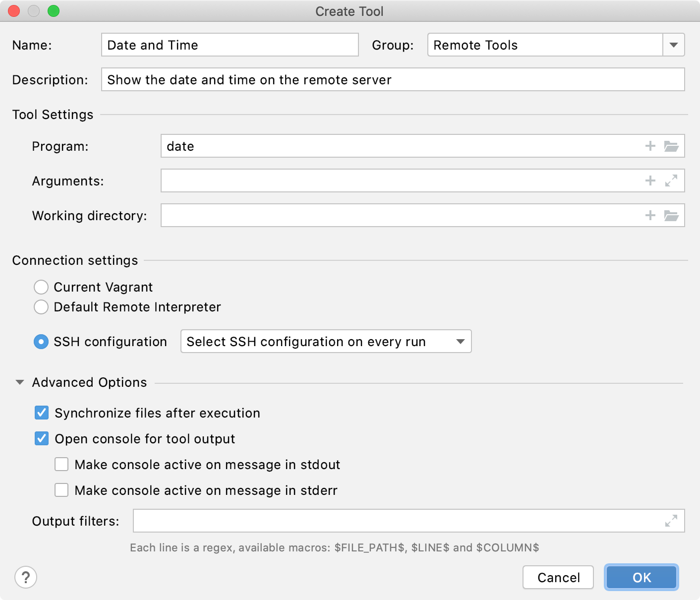Open the Group dropdown showing Remote Tools

673,45
